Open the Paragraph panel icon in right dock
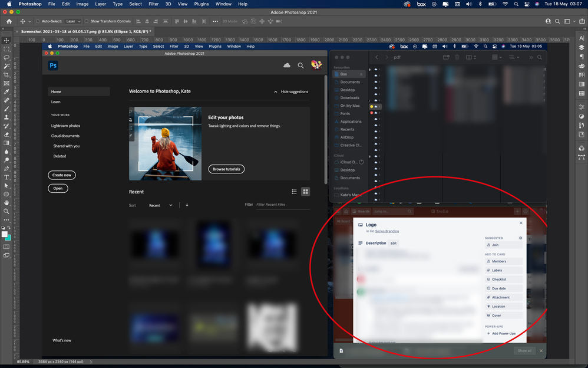The height and width of the screenshot is (368, 588). pos(582,57)
